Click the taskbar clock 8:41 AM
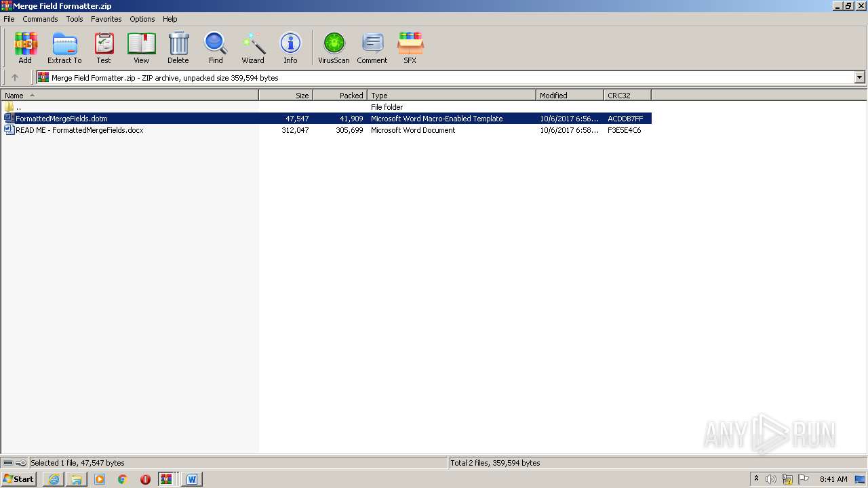The width and height of the screenshot is (868, 488). point(833,479)
